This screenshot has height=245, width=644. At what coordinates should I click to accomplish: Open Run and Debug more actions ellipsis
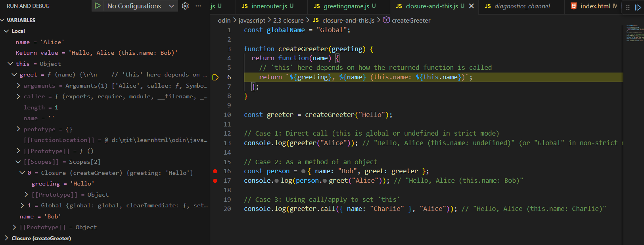tap(198, 6)
